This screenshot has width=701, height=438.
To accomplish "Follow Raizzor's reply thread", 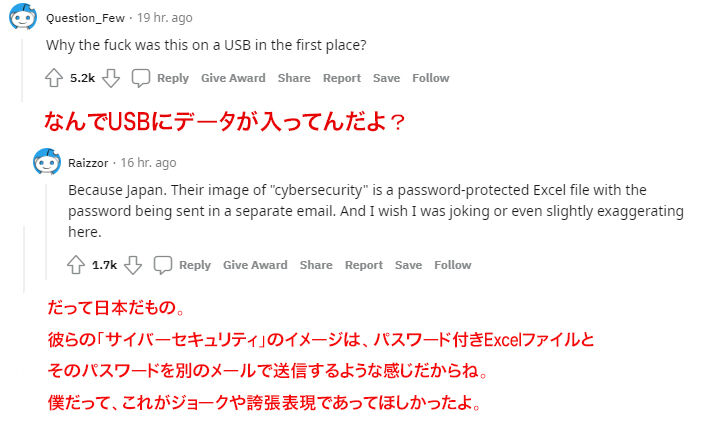I will pyautogui.click(x=452, y=265).
